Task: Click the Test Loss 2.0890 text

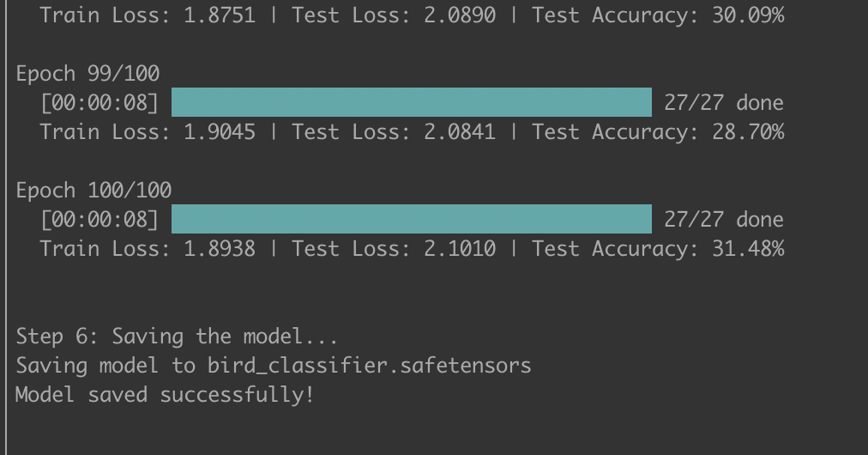Action: point(393,15)
